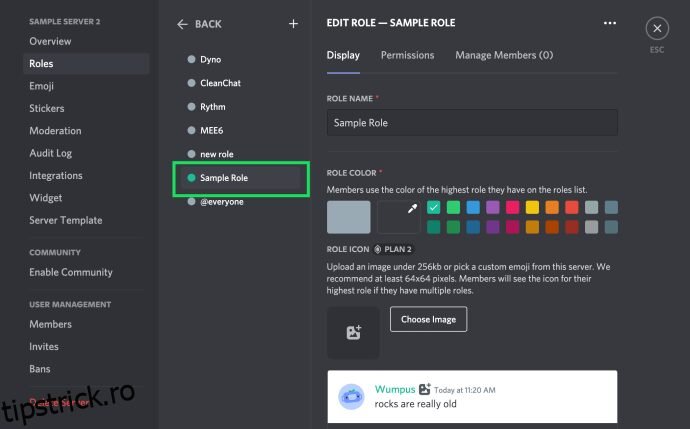Click the Role Name input field
The width and height of the screenshot is (690, 429).
(x=472, y=122)
